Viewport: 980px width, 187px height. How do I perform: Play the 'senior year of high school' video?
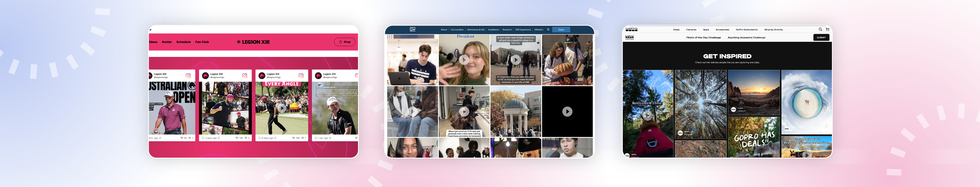tap(515, 59)
